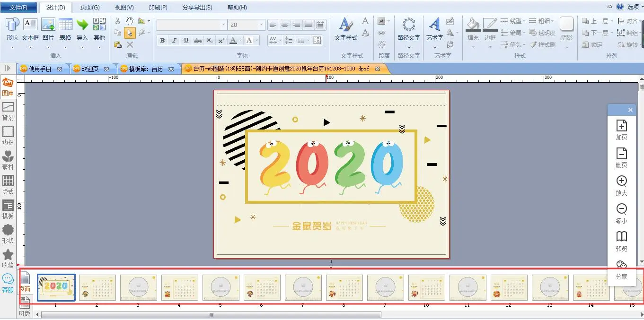Open the 图库 gallery in left sidebar
This screenshot has width=644, height=320.
pyautogui.click(x=8, y=87)
